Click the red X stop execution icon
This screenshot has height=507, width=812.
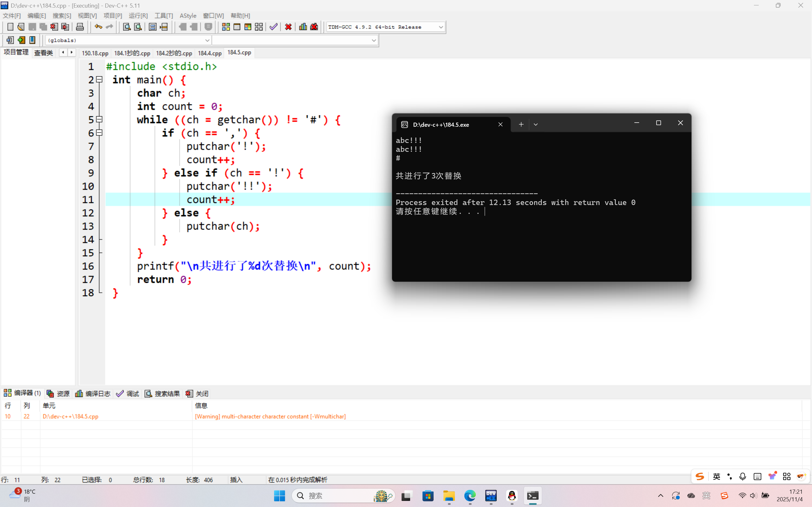coord(288,27)
